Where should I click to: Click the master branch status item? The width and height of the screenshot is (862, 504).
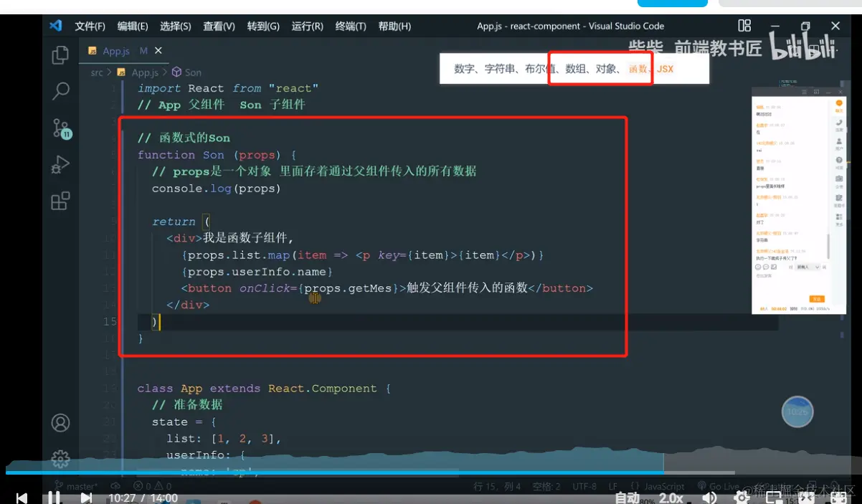(x=77, y=486)
